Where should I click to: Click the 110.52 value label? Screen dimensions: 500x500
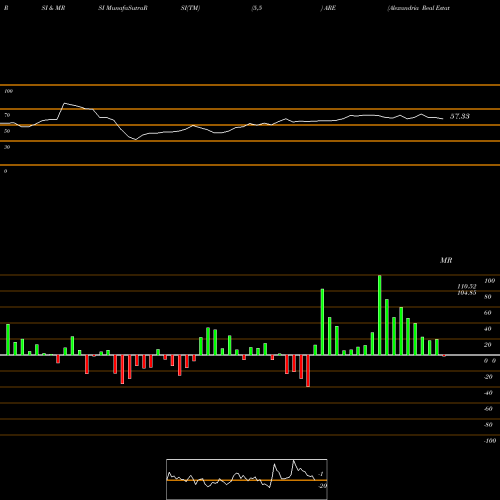pos(467,286)
